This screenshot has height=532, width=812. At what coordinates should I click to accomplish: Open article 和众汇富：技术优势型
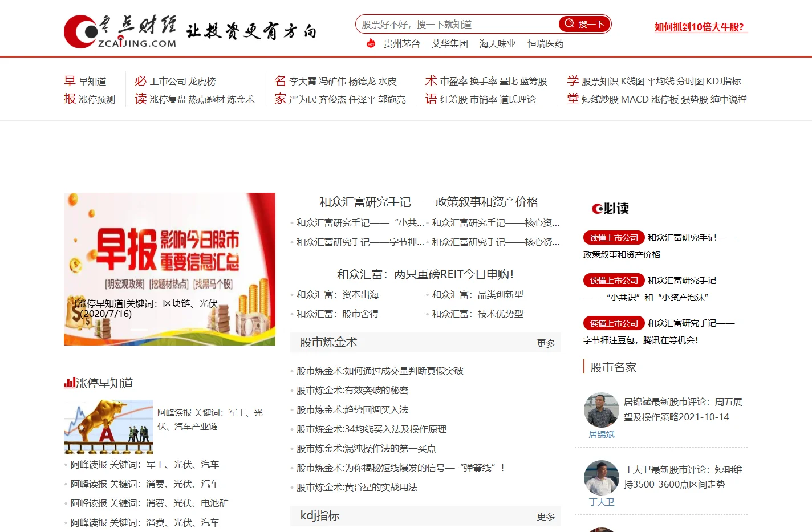[x=477, y=314]
